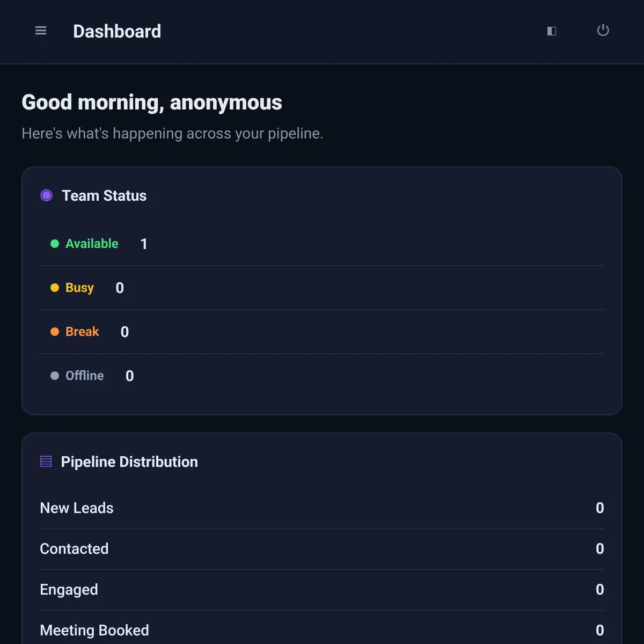
Task: Click the Dashboard page title
Action: point(117,31)
